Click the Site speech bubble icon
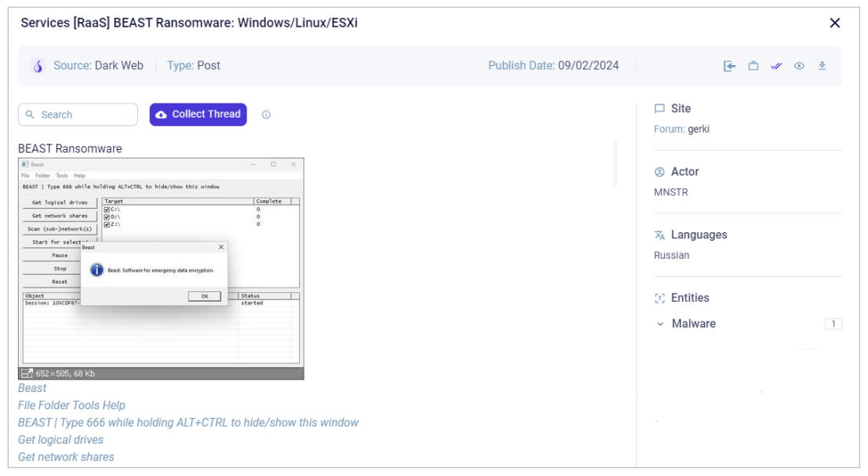Screen dimensions: 868x476 [659, 108]
